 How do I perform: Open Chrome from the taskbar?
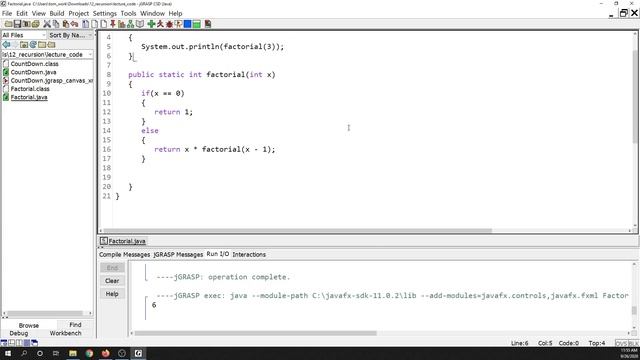[89, 353]
